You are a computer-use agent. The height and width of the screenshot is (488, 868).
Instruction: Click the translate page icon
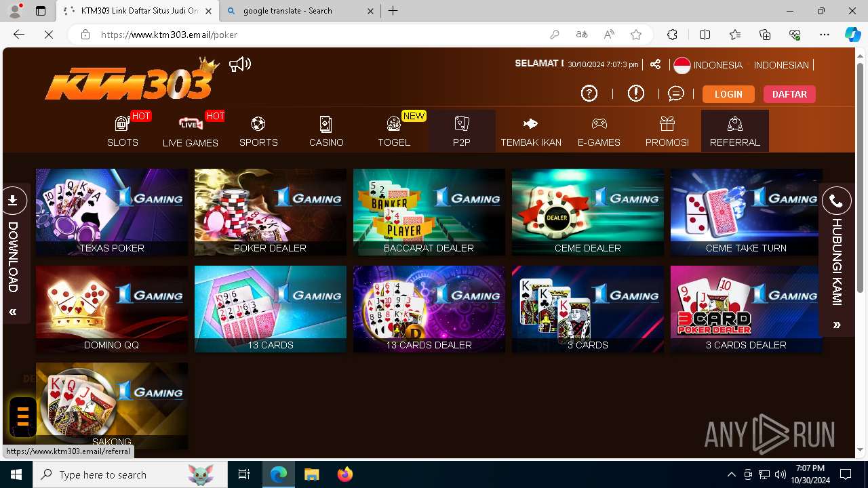(582, 35)
